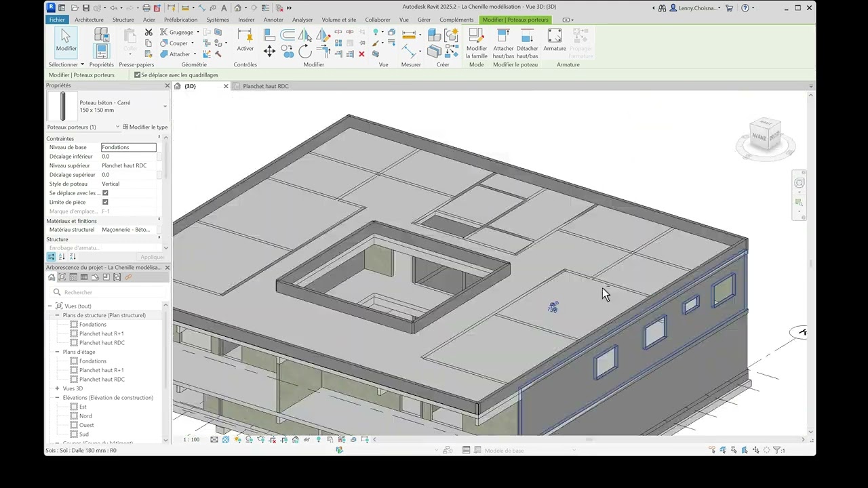Click Attacher haut/bas tool
The height and width of the screenshot is (488, 868).
[503, 43]
